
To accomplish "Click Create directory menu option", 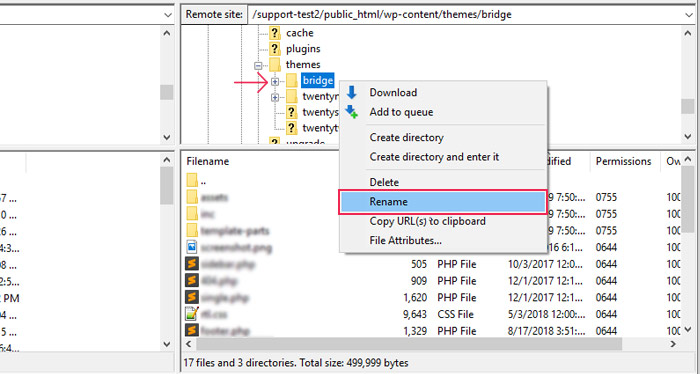I will [406, 137].
